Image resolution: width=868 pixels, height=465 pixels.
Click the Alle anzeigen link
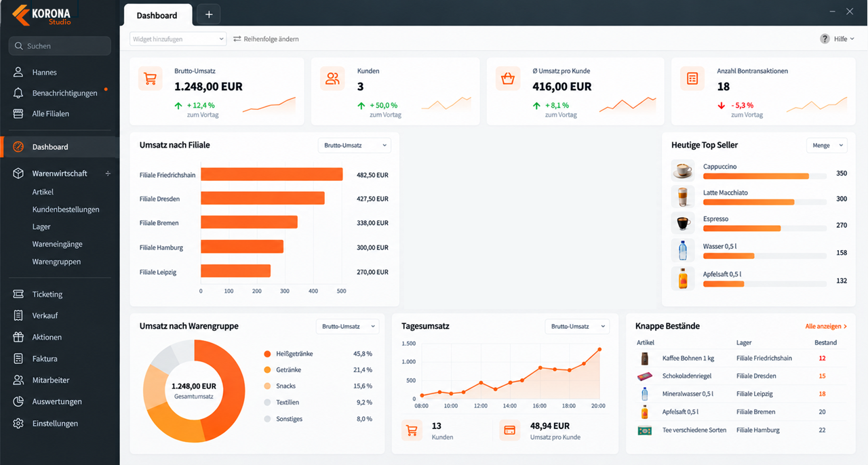[826, 327]
